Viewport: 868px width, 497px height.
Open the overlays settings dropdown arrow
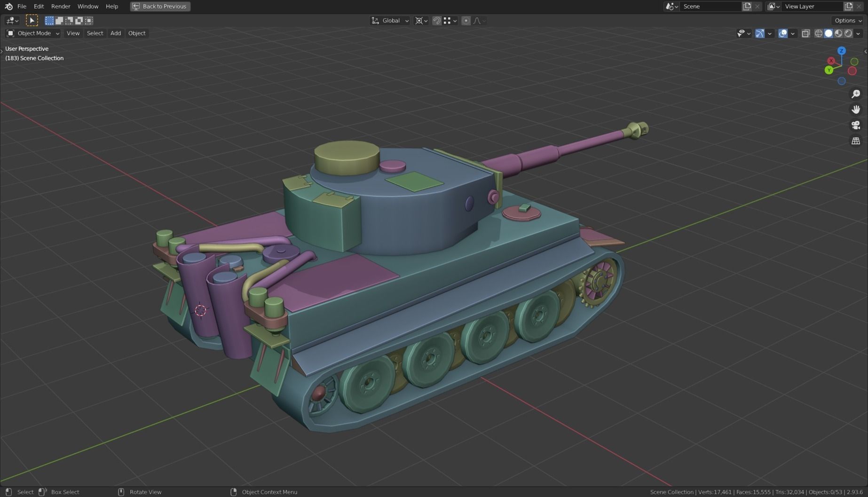pos(793,33)
